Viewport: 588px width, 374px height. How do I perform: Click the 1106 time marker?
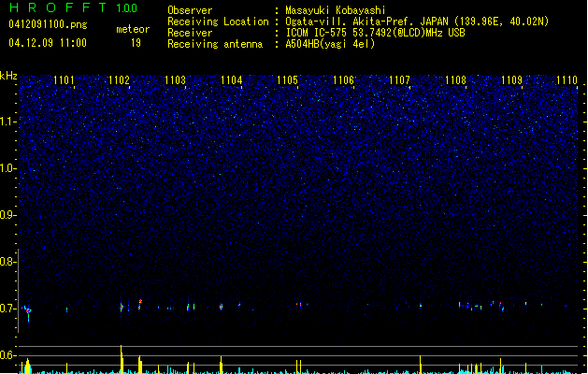click(x=343, y=79)
